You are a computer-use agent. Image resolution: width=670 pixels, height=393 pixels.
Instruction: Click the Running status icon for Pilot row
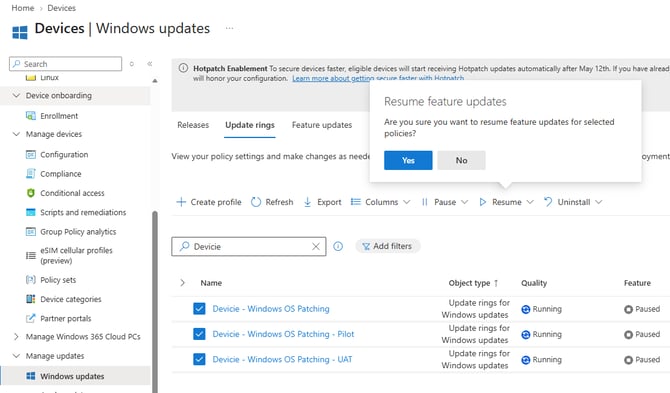click(526, 334)
